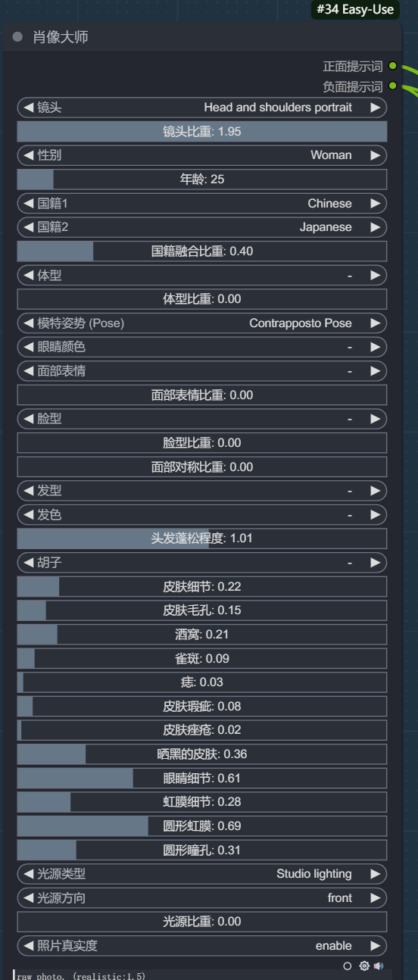The image size is (418, 980).
Task: Change 光源方向 front with right arrow
Action: click(376, 897)
